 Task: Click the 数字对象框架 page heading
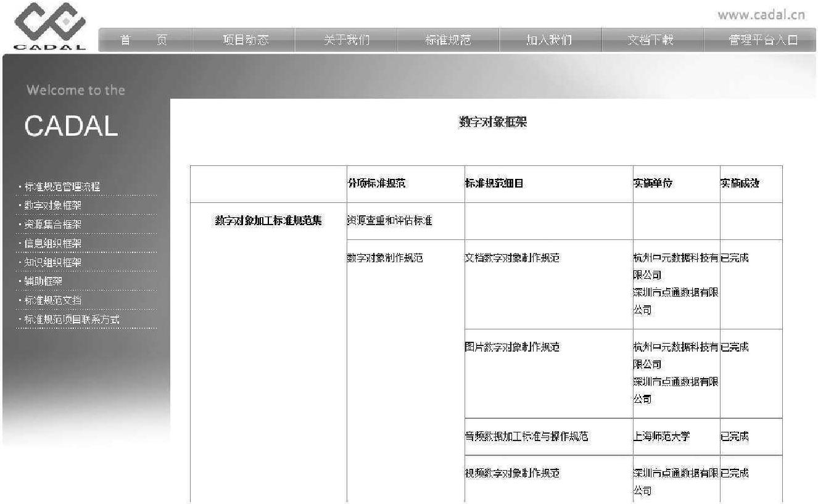(x=493, y=122)
